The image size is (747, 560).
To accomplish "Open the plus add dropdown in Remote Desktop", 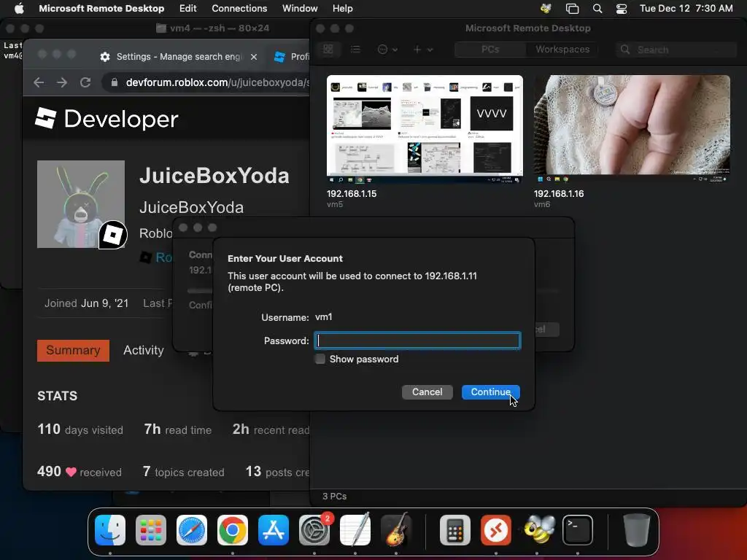I will 422,49.
